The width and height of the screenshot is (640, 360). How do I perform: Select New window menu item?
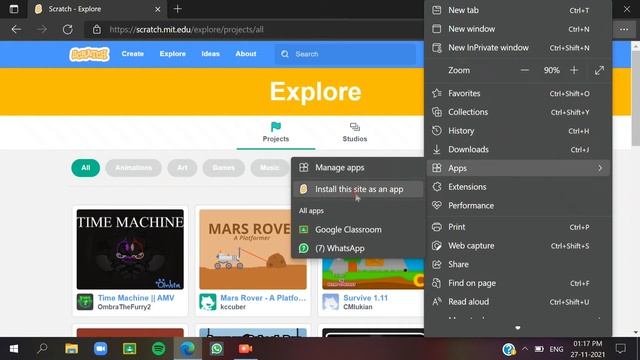coord(518,29)
